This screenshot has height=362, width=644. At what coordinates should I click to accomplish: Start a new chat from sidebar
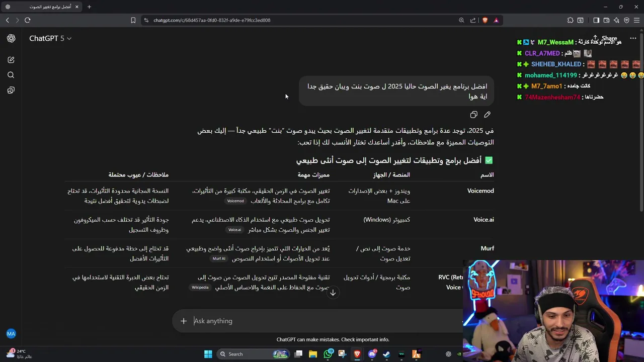click(11, 60)
